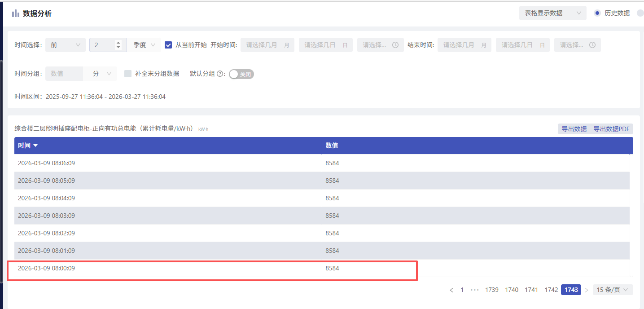The width and height of the screenshot is (644, 309).
Task: Open the 表格显示数据 dropdown
Action: point(552,13)
